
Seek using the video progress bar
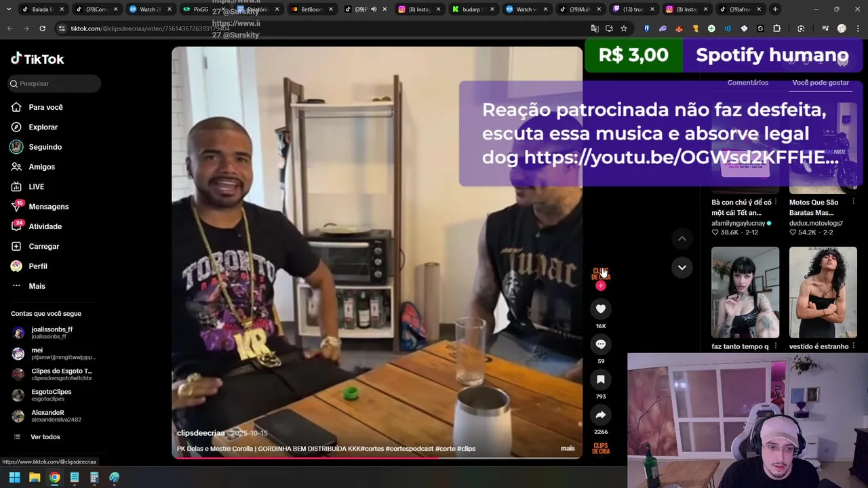pos(377,457)
